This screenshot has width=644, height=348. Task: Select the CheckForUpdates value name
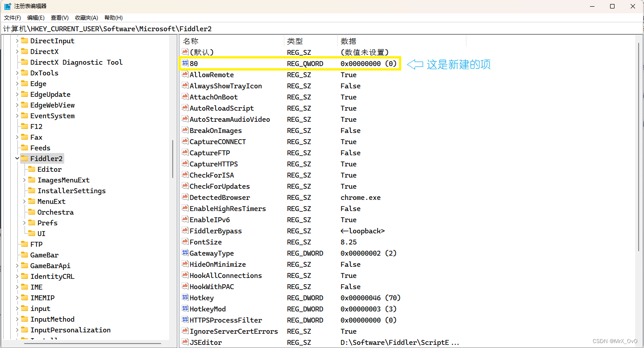pos(220,186)
